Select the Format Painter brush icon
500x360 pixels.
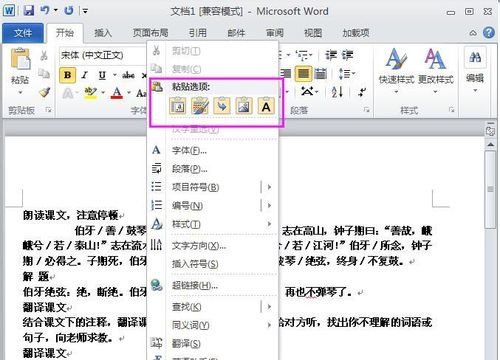[x=44, y=92]
